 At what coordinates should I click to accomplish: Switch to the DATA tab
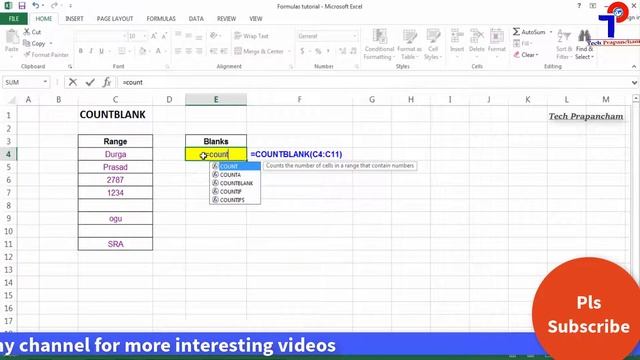coord(196,19)
